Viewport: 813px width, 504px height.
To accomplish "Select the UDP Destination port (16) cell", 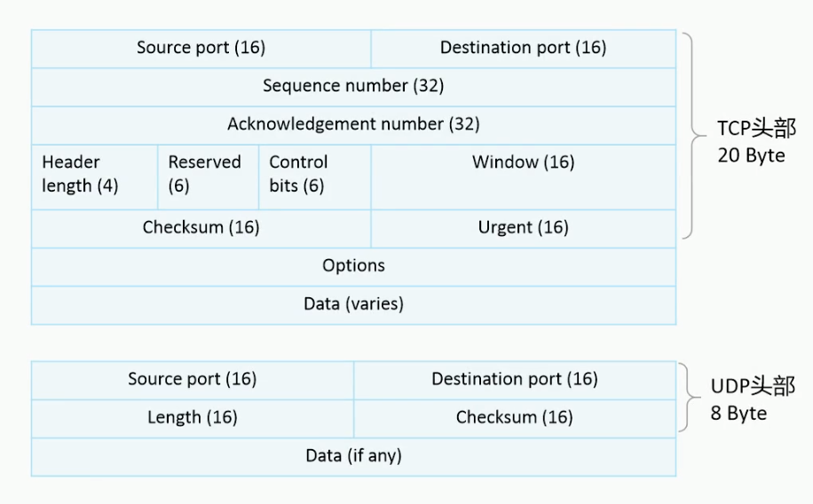I will (x=515, y=381).
